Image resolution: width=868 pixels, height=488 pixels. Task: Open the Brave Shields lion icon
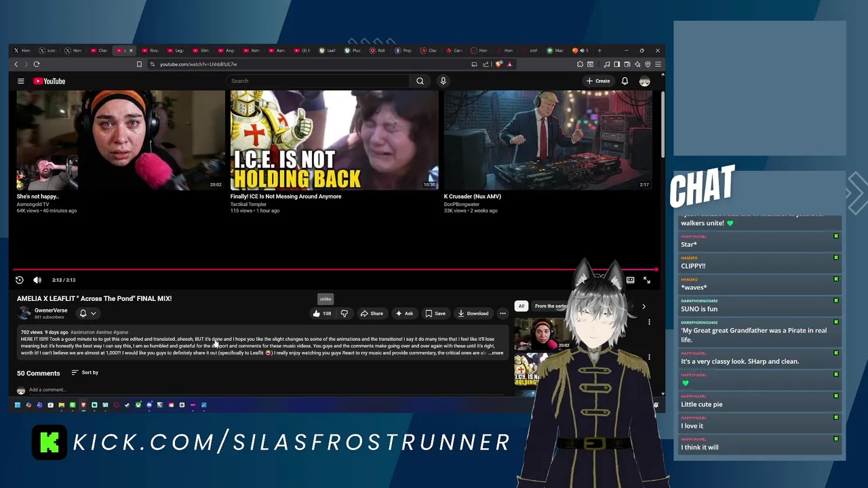tap(498, 64)
